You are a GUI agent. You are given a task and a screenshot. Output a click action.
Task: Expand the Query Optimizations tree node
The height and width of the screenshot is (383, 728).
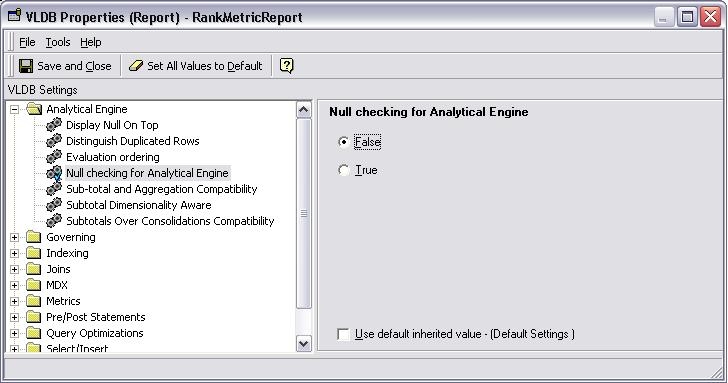click(14, 333)
